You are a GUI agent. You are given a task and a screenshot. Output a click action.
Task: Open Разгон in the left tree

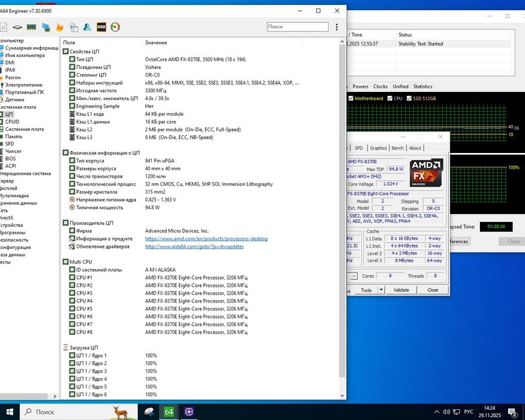tap(13, 77)
